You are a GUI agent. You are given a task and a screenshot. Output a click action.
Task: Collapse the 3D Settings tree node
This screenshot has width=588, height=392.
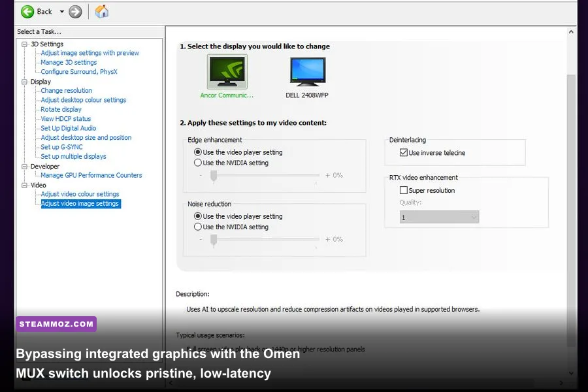[x=24, y=44]
